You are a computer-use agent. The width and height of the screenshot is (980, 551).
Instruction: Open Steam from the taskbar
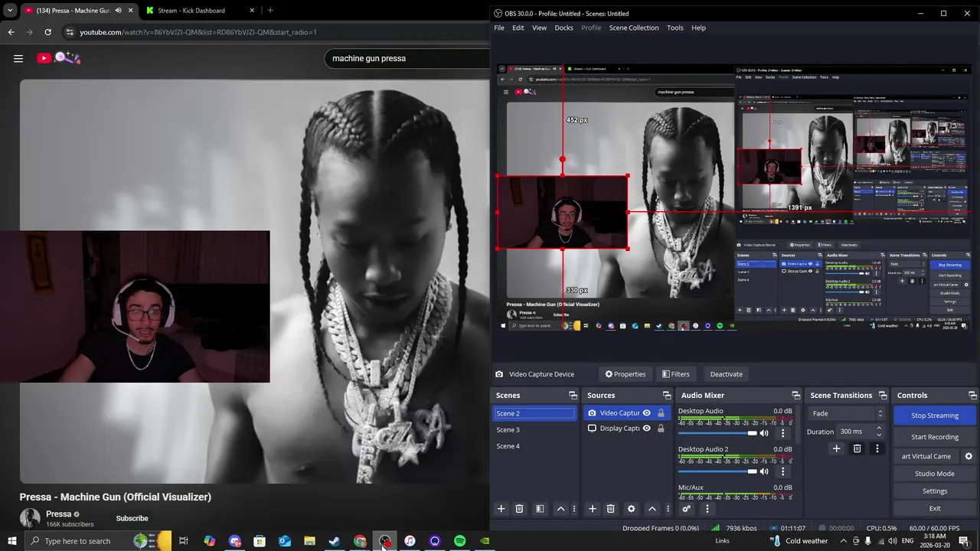pyautogui.click(x=335, y=541)
